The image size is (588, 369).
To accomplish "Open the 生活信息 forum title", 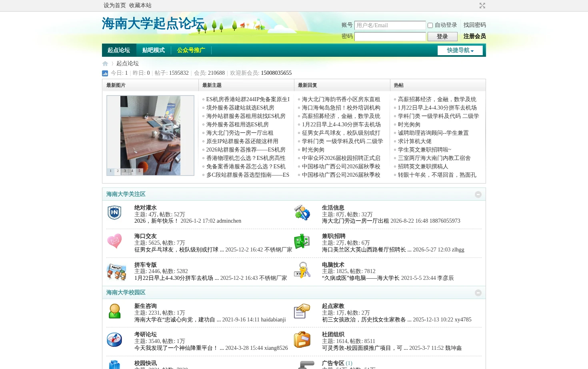I will [333, 207].
